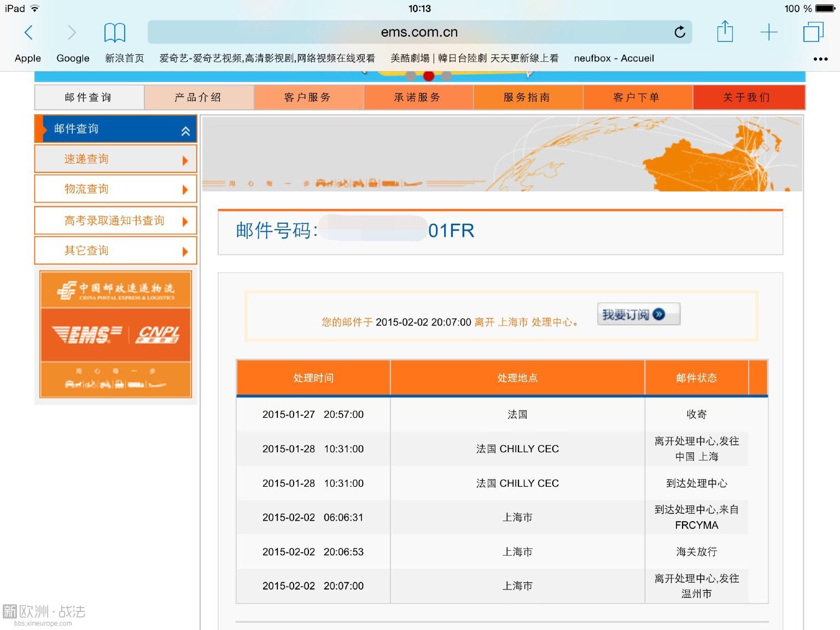Screen dimensions: 840x630
Task: Click the EMS logo in sidebar banner
Action: coord(86,334)
